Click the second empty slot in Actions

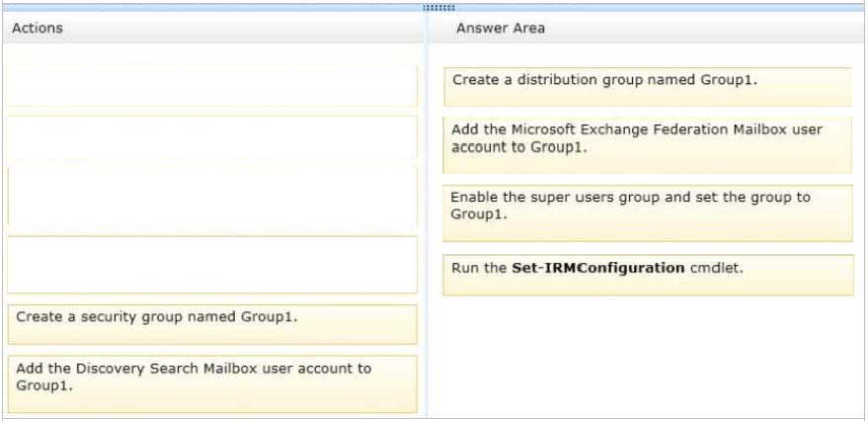[x=211, y=137]
